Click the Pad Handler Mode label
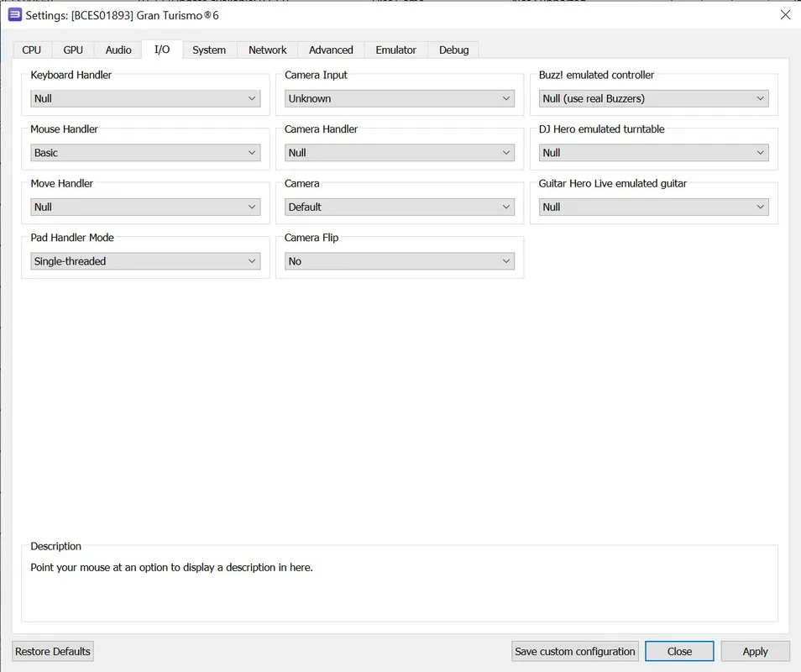This screenshot has width=801, height=672. click(x=72, y=238)
